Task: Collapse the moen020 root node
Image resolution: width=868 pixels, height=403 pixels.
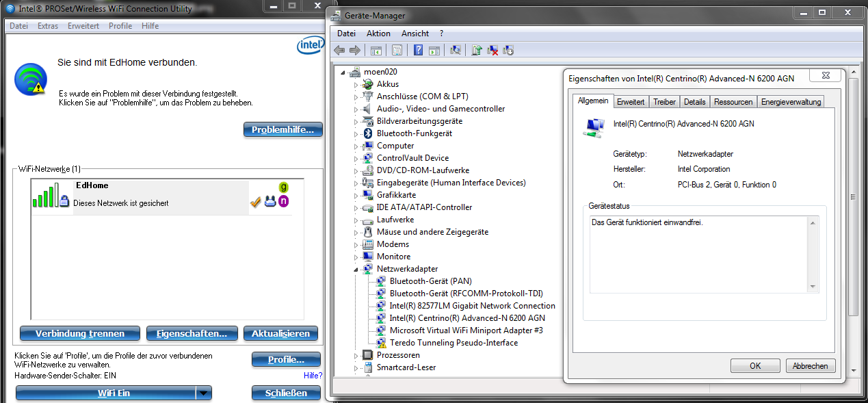Action: (x=343, y=73)
